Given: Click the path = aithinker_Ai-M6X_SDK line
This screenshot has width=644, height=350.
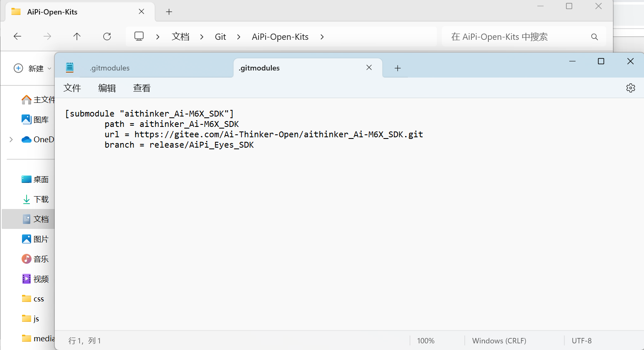Looking at the screenshot, I should tap(172, 124).
